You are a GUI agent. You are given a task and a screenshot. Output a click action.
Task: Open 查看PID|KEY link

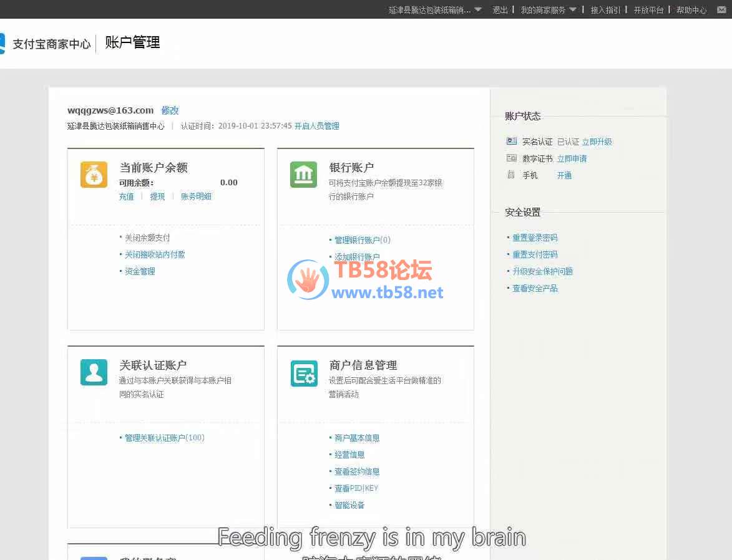click(356, 488)
